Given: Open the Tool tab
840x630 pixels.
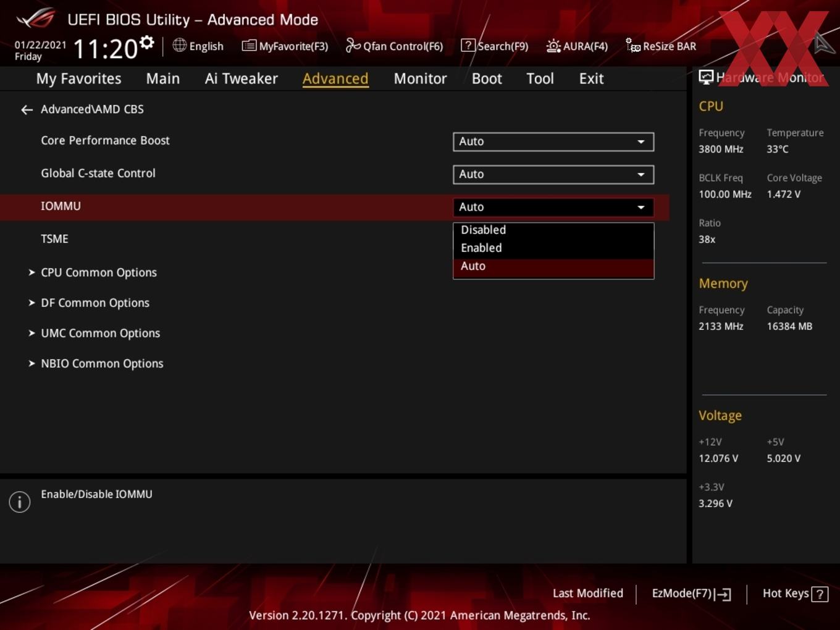Looking at the screenshot, I should [540, 78].
